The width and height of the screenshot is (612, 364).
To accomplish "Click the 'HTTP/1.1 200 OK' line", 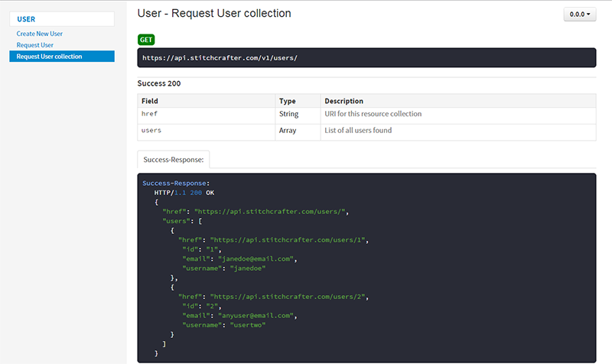I will point(184,193).
